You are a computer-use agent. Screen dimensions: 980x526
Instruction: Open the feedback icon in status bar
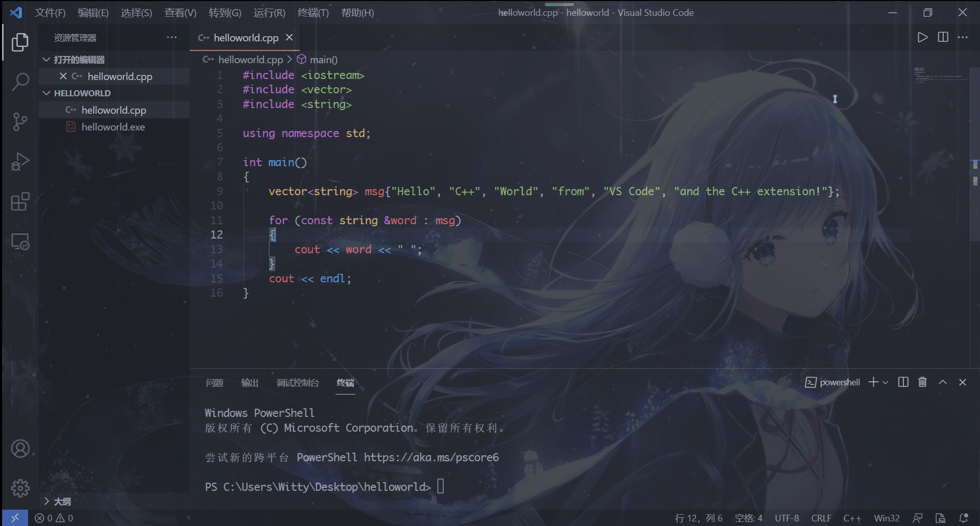(x=918, y=518)
